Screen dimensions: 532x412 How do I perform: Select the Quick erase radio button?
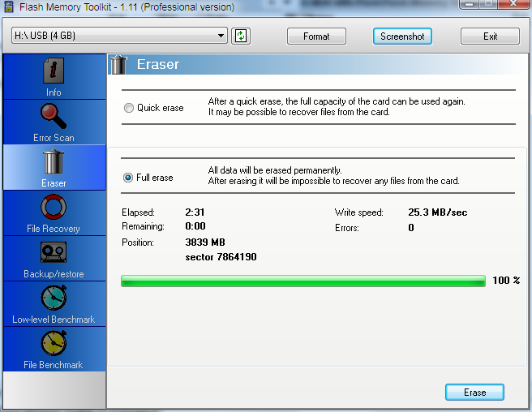click(x=129, y=108)
